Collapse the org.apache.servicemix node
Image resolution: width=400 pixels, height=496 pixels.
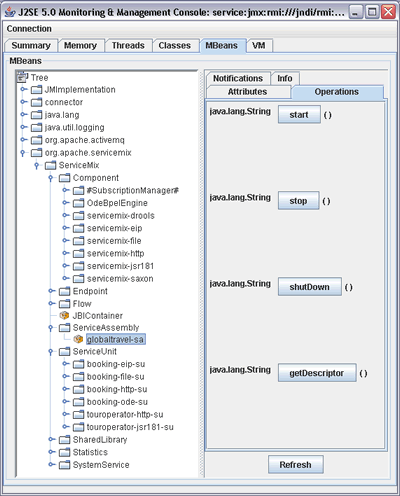point(23,153)
